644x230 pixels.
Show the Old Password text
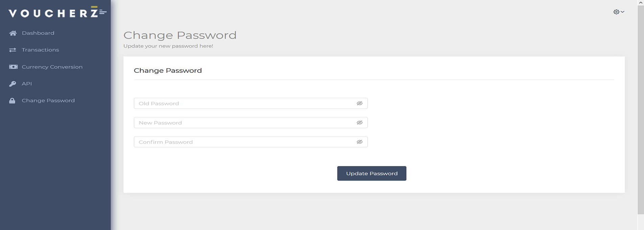click(359, 103)
